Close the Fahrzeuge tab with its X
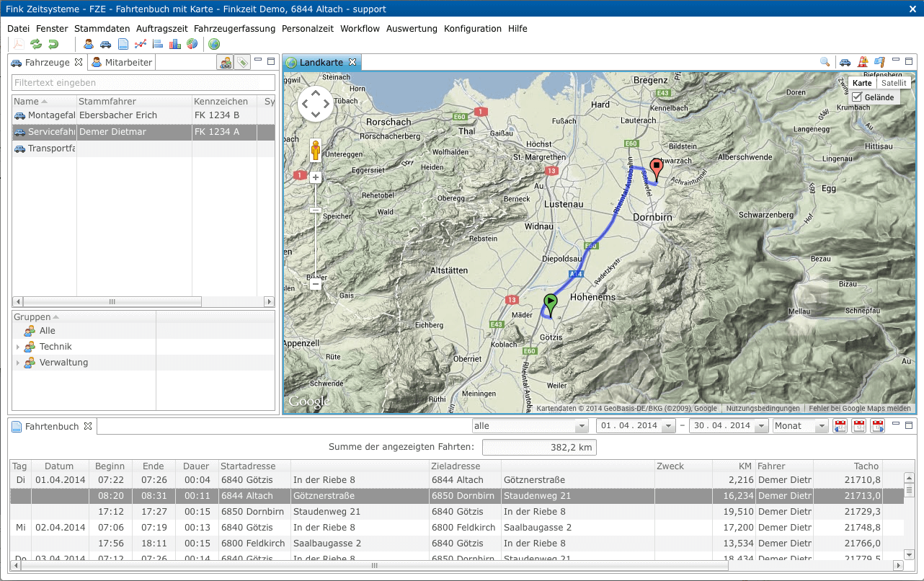Image resolution: width=924 pixels, height=581 pixels. click(79, 63)
